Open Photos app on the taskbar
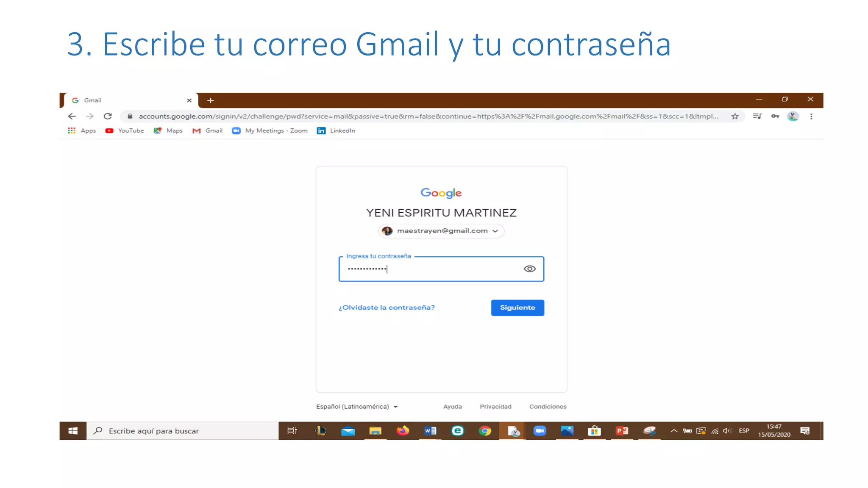 coord(567,431)
